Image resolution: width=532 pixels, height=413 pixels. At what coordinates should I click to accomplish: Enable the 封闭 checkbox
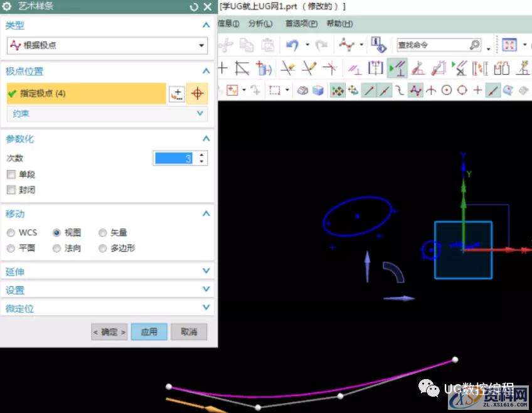click(x=11, y=190)
